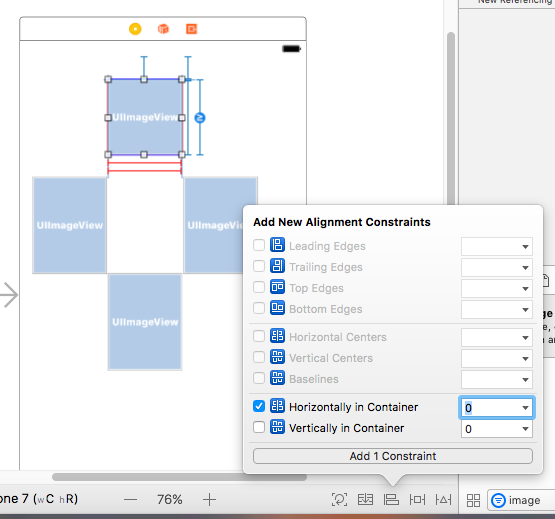Click the canvas vertical scrollbar
555x519 pixels.
(x=451, y=119)
